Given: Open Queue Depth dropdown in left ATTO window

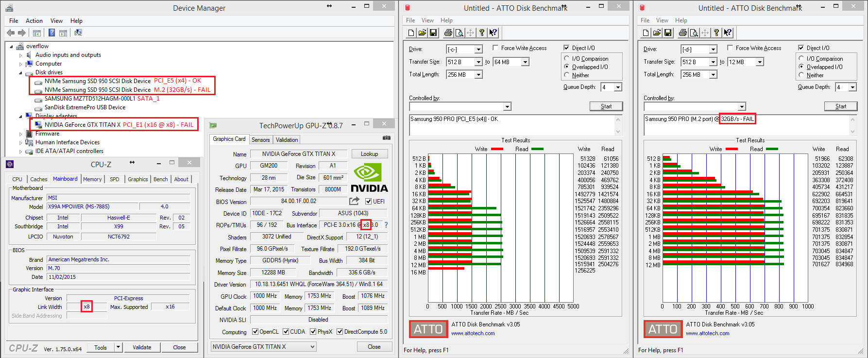Looking at the screenshot, I should 618,87.
